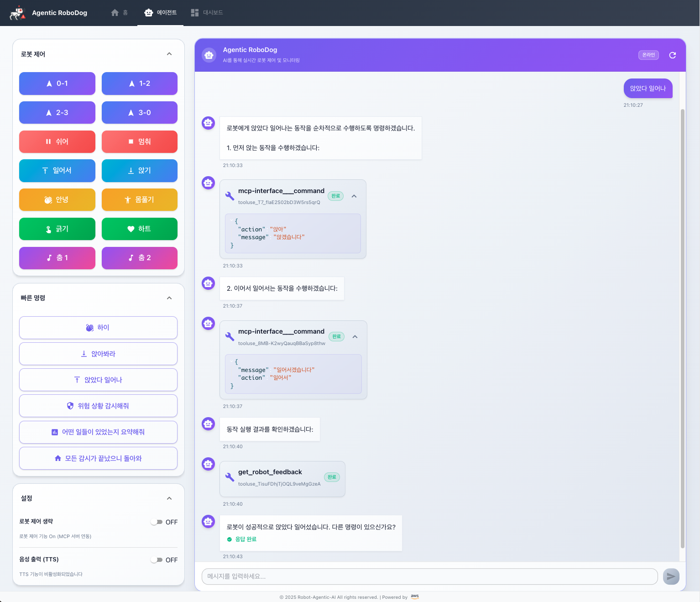This screenshot has height=602, width=700.
Task: Click the AWS logo in footer
Action: click(415, 597)
